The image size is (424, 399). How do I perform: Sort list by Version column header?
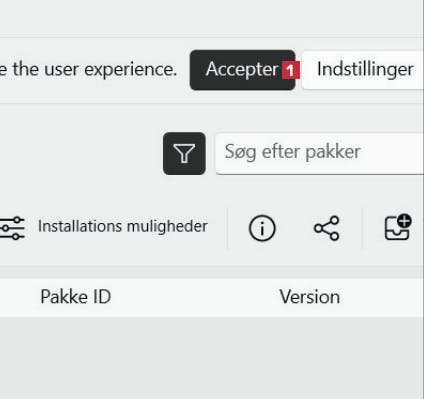pyautogui.click(x=310, y=297)
